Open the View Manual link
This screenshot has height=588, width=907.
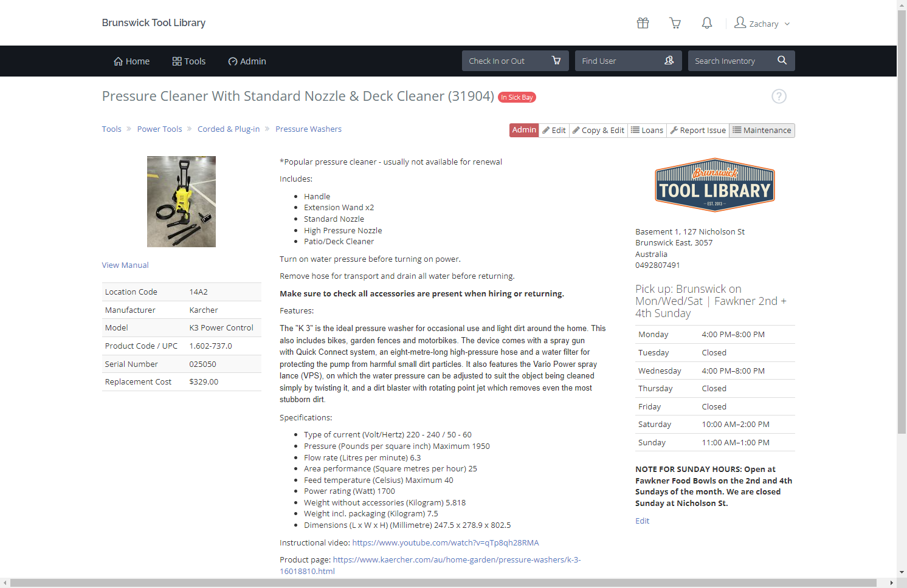[125, 265]
